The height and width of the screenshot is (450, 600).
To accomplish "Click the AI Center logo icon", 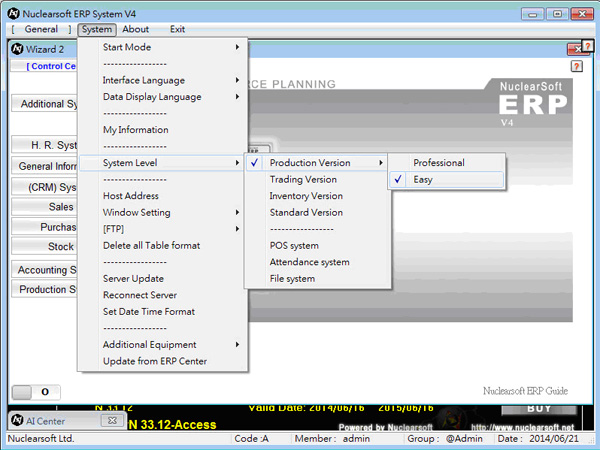I will 17,420.
